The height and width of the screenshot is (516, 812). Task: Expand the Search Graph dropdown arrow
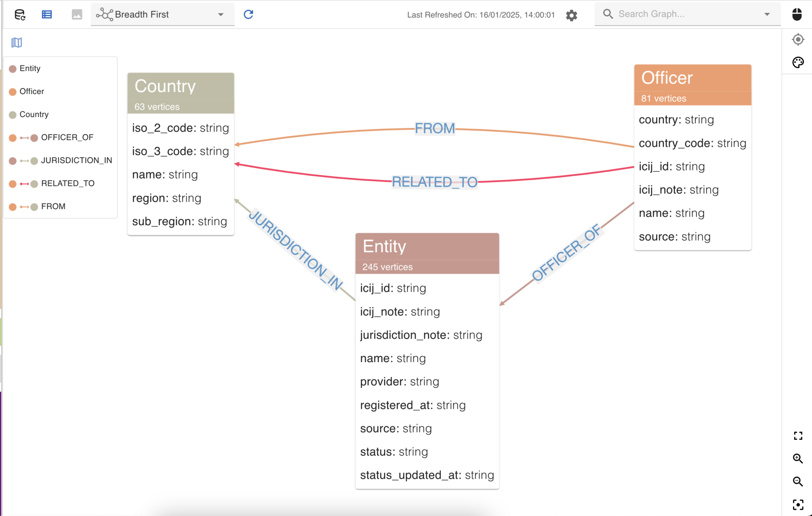(x=766, y=14)
